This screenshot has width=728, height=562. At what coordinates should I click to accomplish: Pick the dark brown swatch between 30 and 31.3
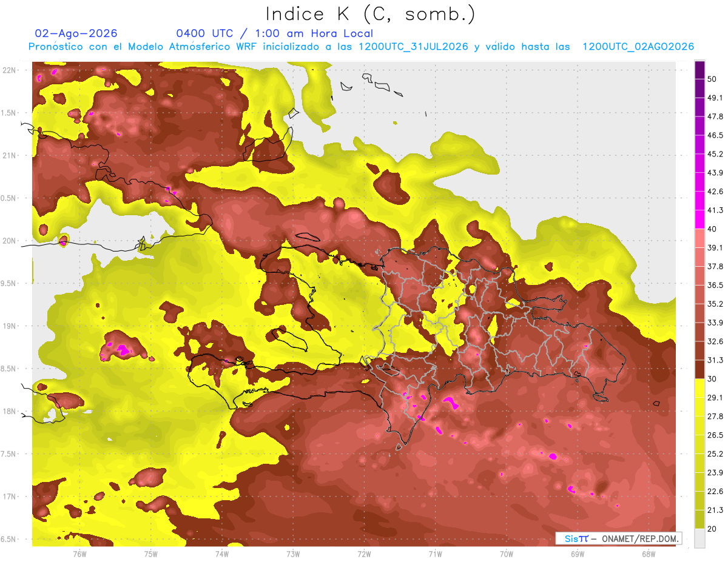(699, 369)
